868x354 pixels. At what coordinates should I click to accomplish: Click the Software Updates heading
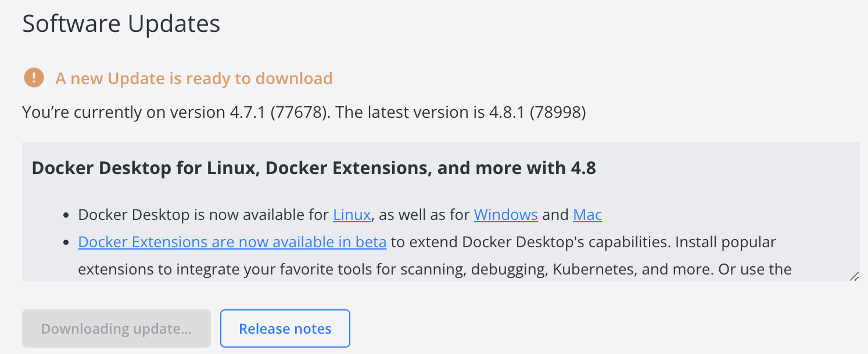coord(121,24)
